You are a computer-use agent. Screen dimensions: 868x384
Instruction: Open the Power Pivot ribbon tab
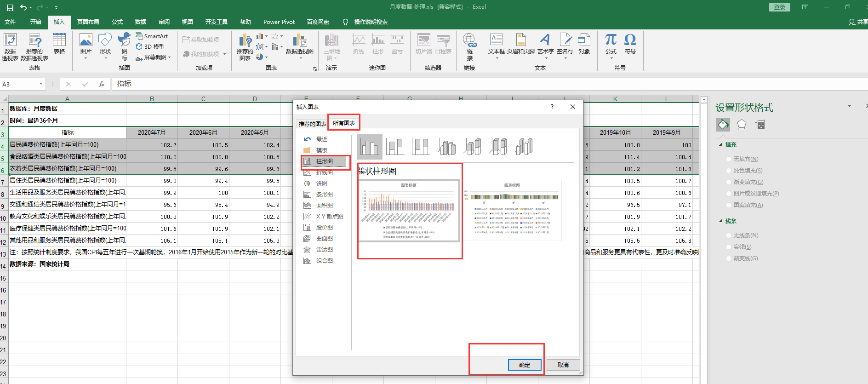click(279, 22)
